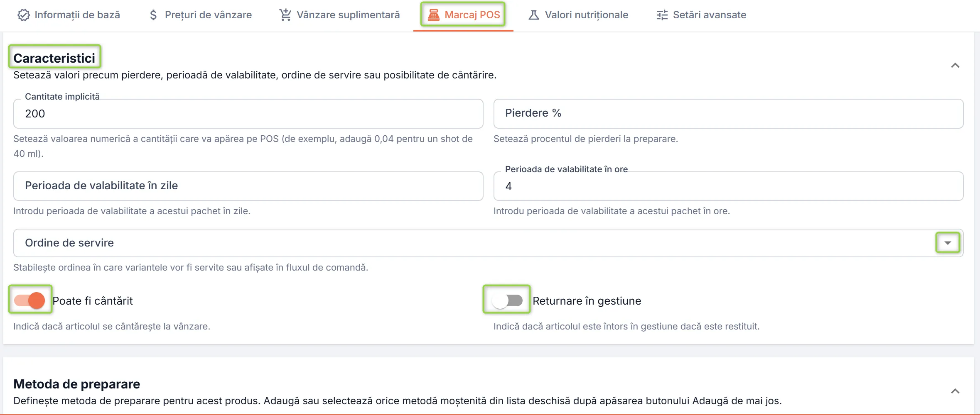Go to the Vânzare suplimentară tab
Screen dimensions: 980x415
[339, 15]
